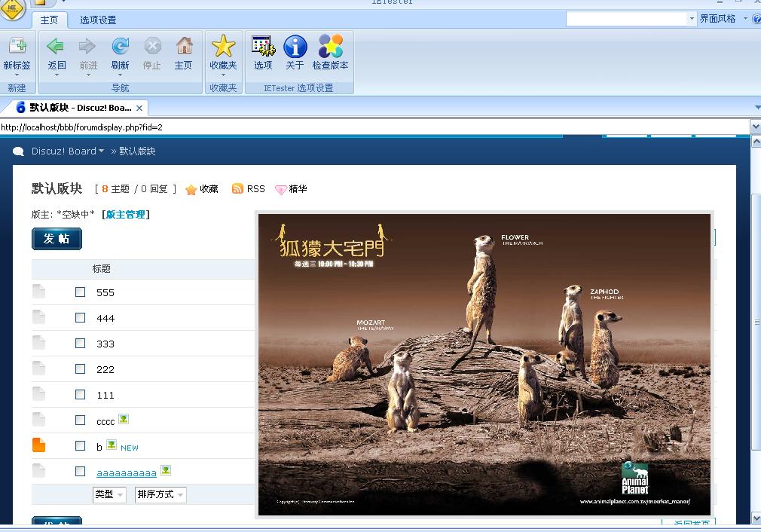Click the pink diamond digest icon
This screenshot has height=532, width=761.
pyautogui.click(x=280, y=190)
